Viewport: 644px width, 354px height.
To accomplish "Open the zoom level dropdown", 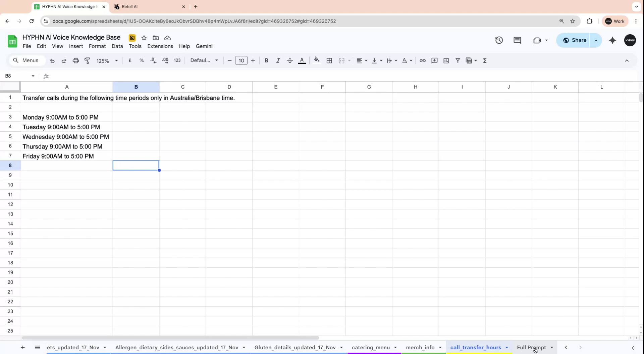I will [106, 60].
